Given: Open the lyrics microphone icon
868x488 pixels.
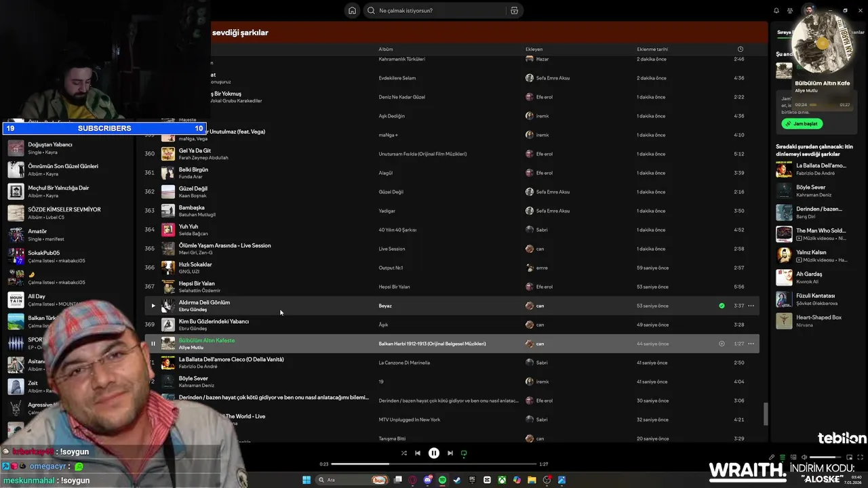Looking at the screenshot, I should tap(772, 457).
